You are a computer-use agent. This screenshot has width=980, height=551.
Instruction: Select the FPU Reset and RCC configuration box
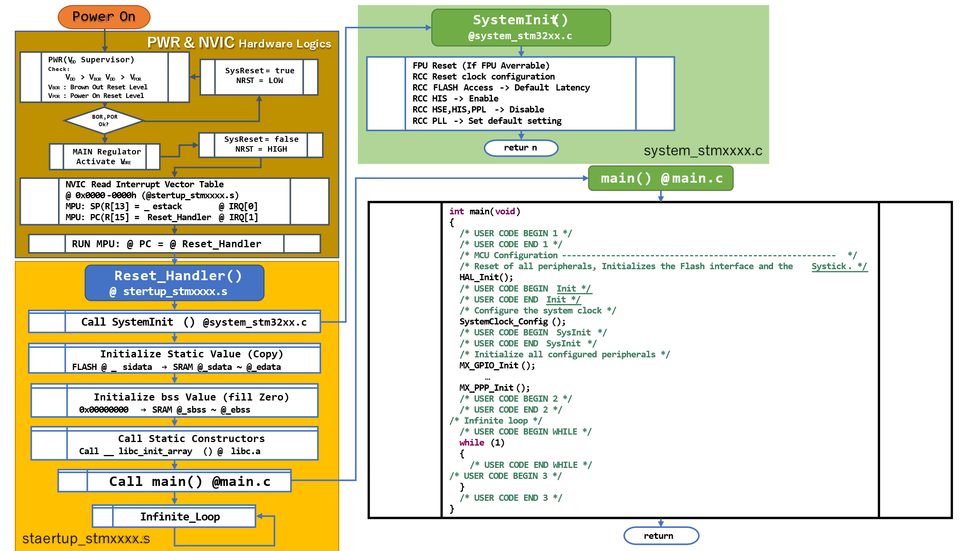coord(521,93)
